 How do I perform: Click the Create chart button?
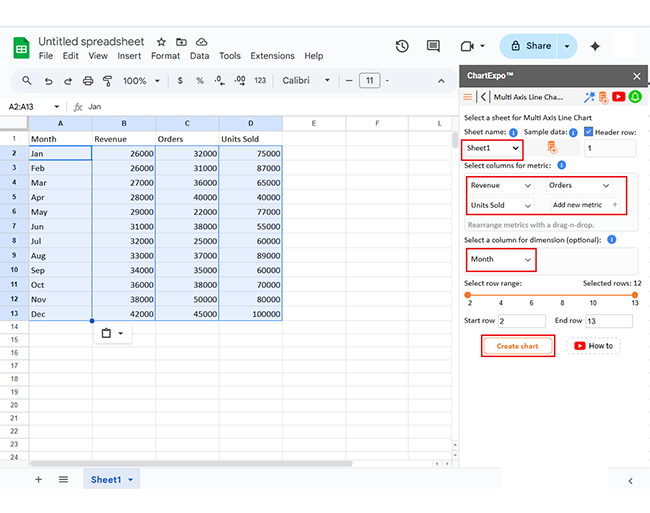517,346
